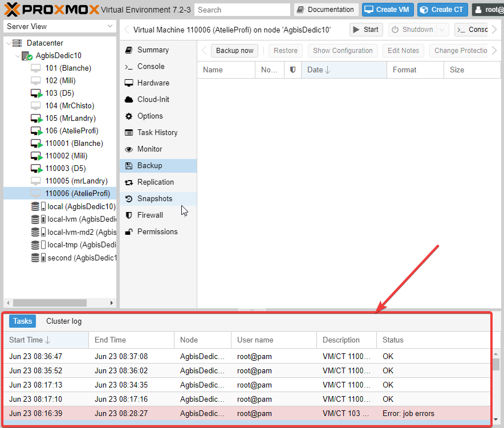Click Backup now button
This screenshot has height=428, width=504.
coord(235,51)
